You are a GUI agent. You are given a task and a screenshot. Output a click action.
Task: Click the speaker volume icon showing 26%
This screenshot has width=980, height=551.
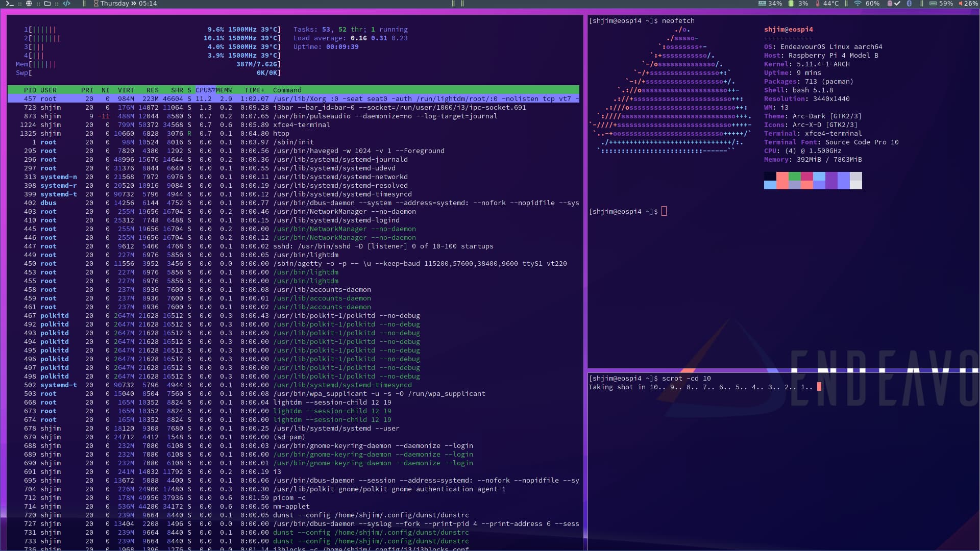(961, 4)
